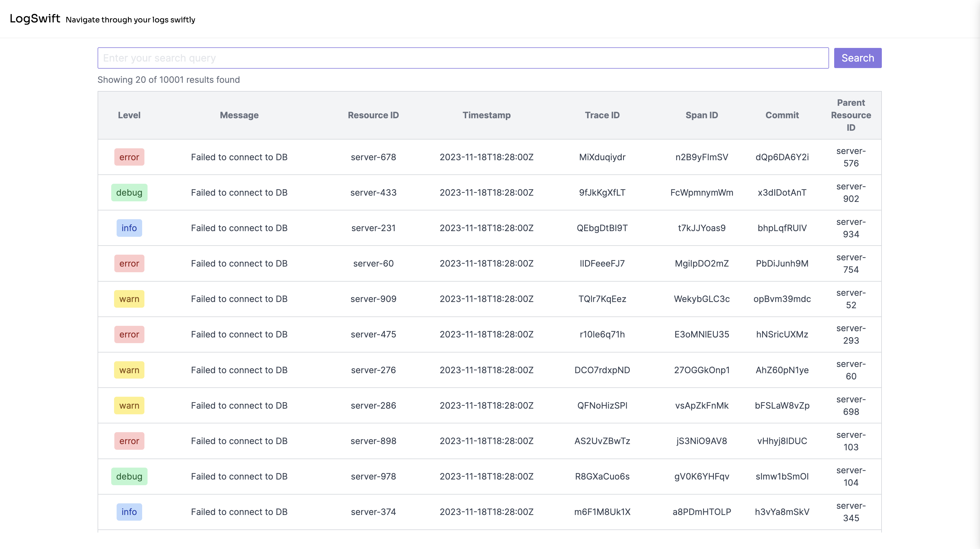Image resolution: width=980 pixels, height=549 pixels.
Task: Select trace ID TQlr7KqEez
Action: tap(602, 299)
